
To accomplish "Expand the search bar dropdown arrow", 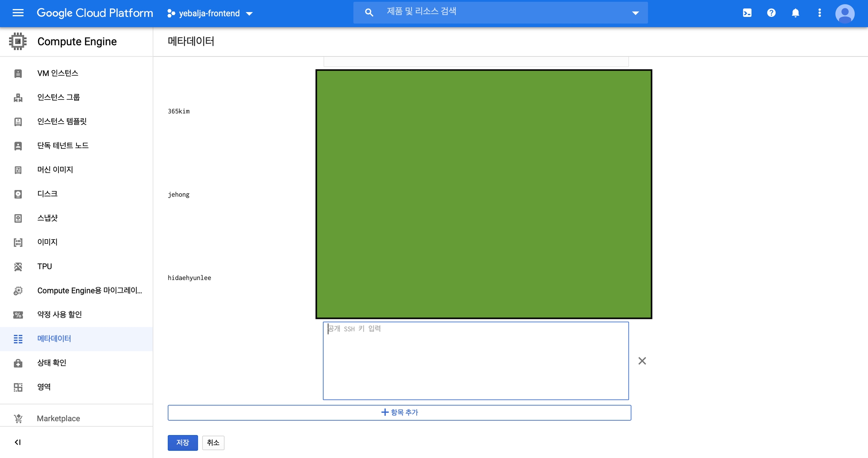I will point(635,13).
